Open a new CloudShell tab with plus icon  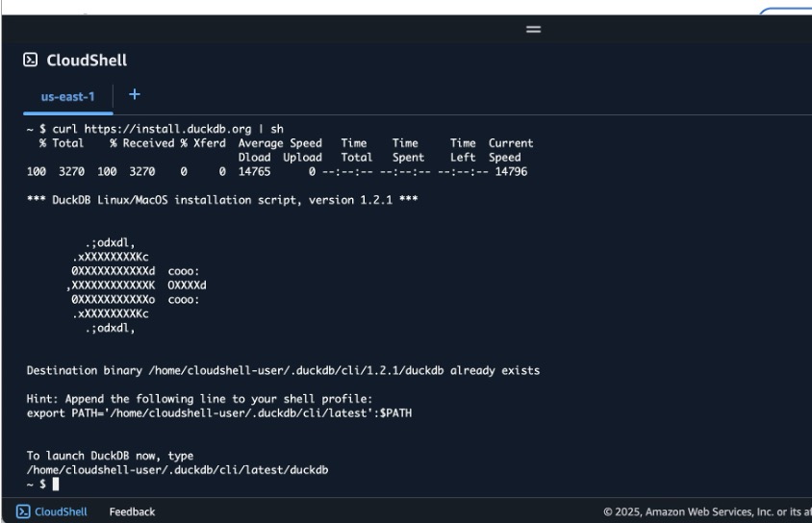(134, 94)
